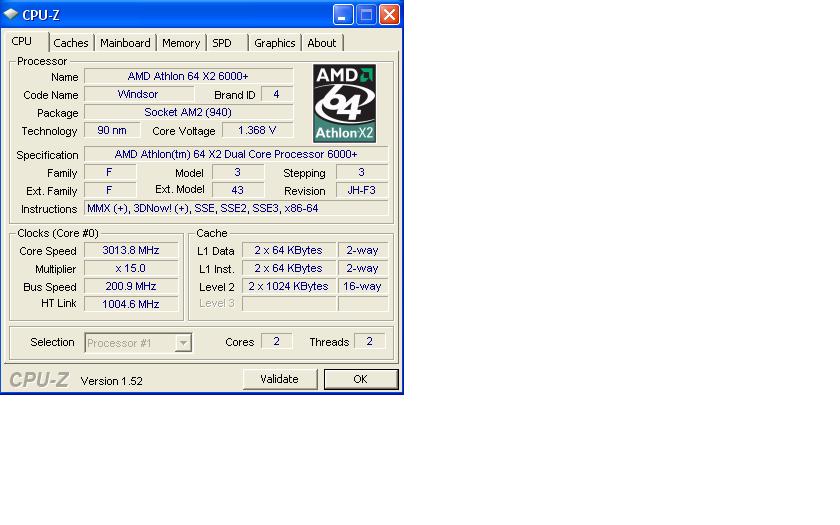
Task: Click the Threads value 2
Action: (x=370, y=341)
